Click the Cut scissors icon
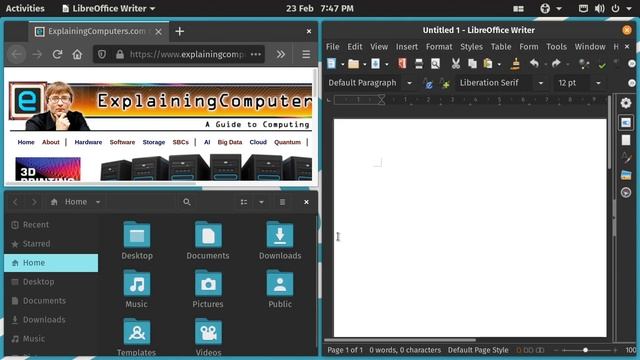This screenshot has width=640, height=360. (456, 64)
